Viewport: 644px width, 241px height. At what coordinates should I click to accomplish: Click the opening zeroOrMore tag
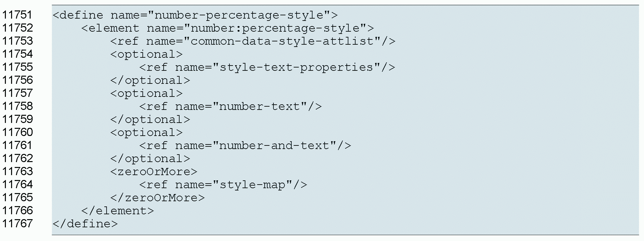click(153, 172)
